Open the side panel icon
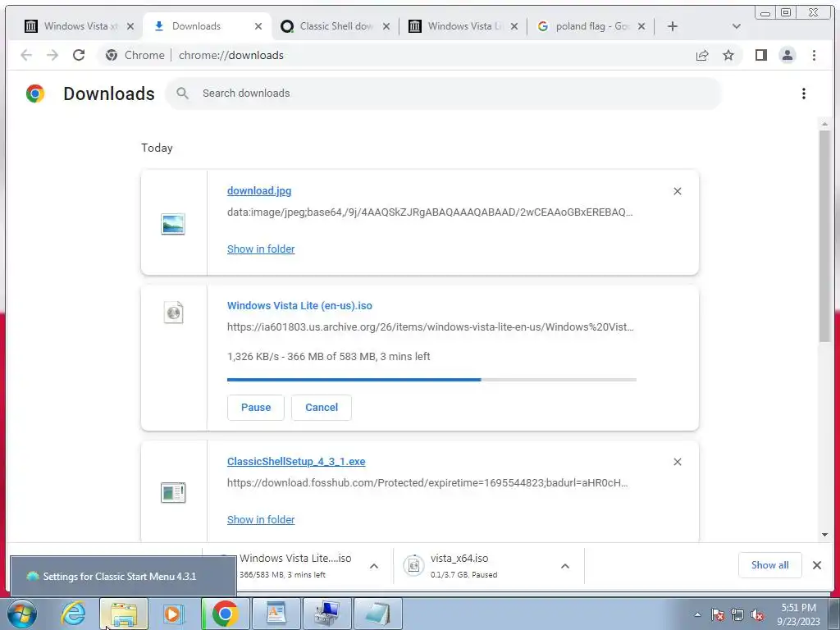Screen dimensions: 840x630 pos(760,55)
